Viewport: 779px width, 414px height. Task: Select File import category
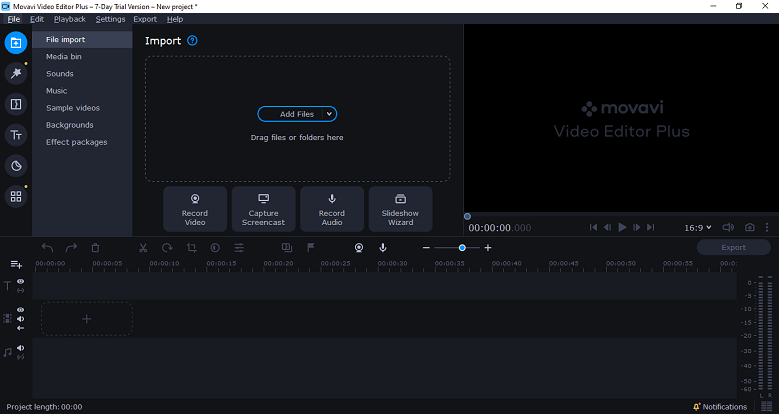click(x=82, y=39)
